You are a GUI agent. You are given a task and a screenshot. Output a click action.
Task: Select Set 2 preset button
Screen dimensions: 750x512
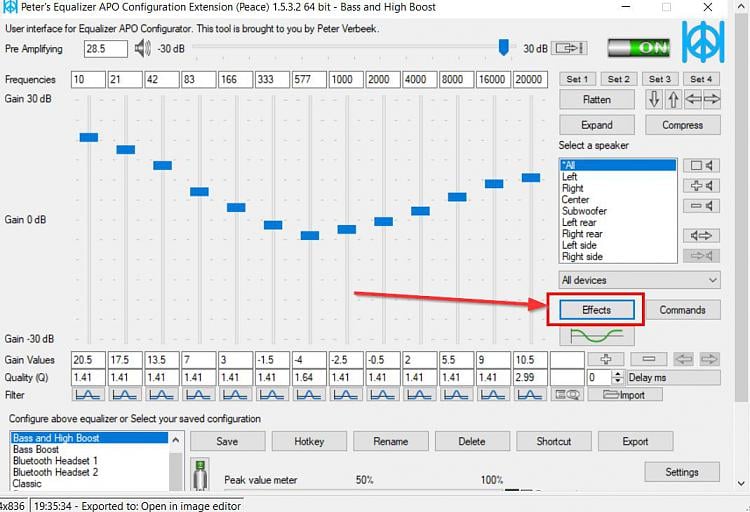pyautogui.click(x=618, y=79)
